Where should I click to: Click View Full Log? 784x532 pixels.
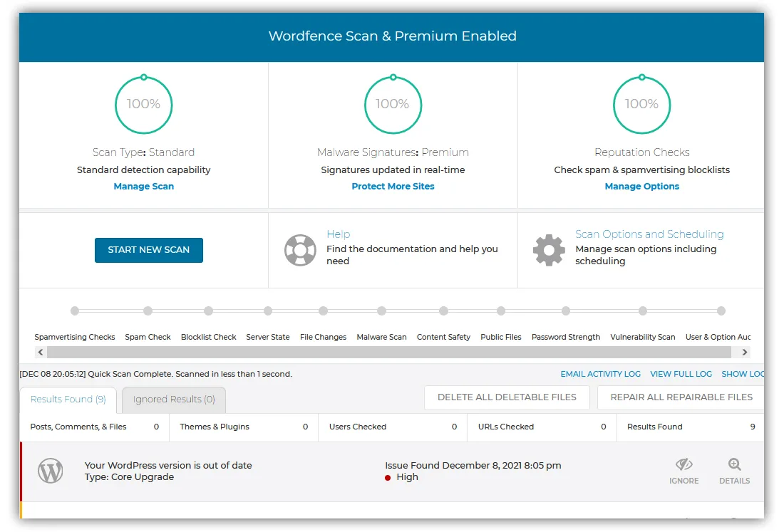click(x=681, y=374)
